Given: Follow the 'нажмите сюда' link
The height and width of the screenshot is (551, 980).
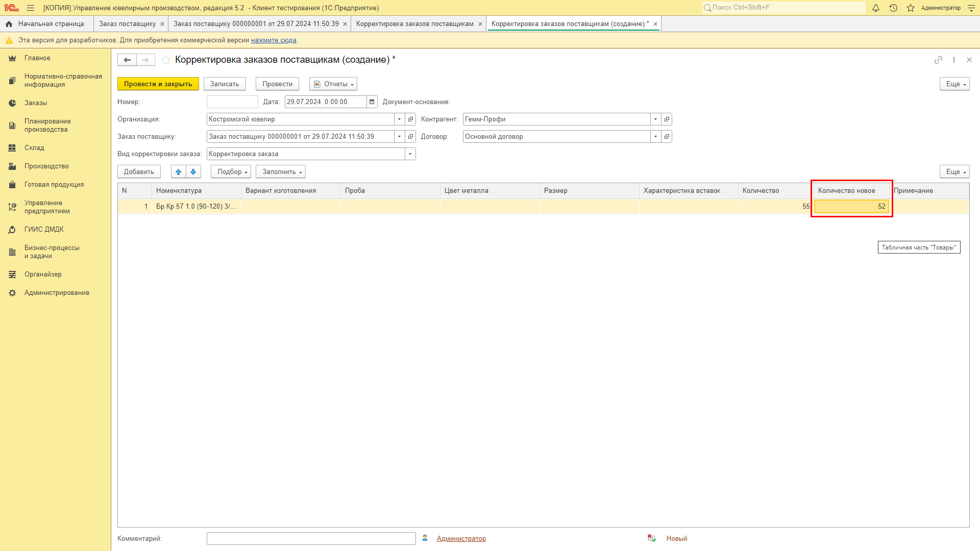Looking at the screenshot, I should click(x=274, y=40).
